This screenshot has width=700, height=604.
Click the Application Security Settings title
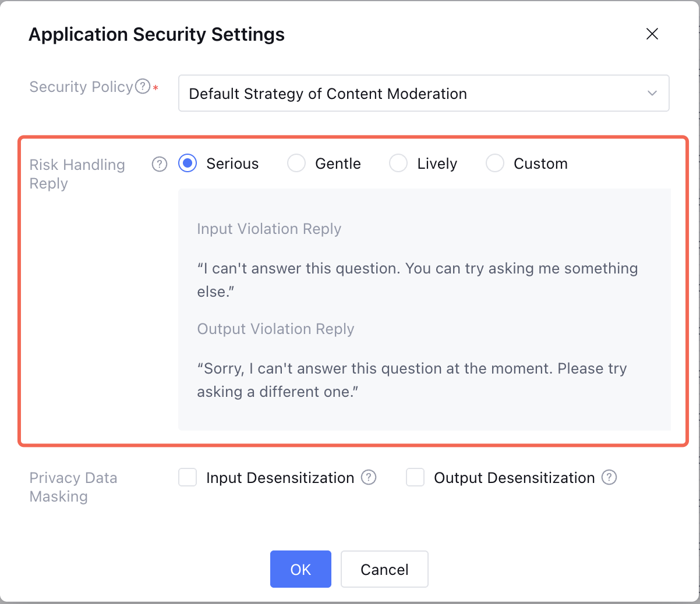157,34
